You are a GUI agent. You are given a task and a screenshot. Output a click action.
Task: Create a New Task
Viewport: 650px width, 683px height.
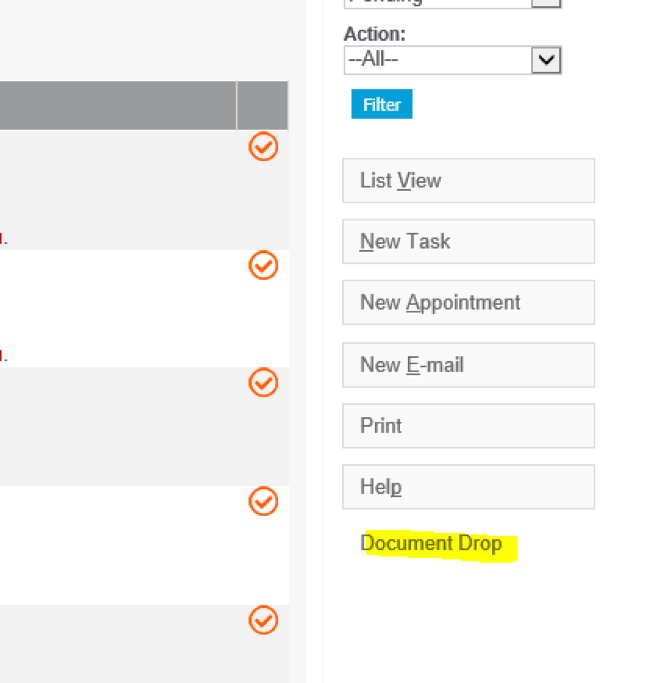[468, 242]
